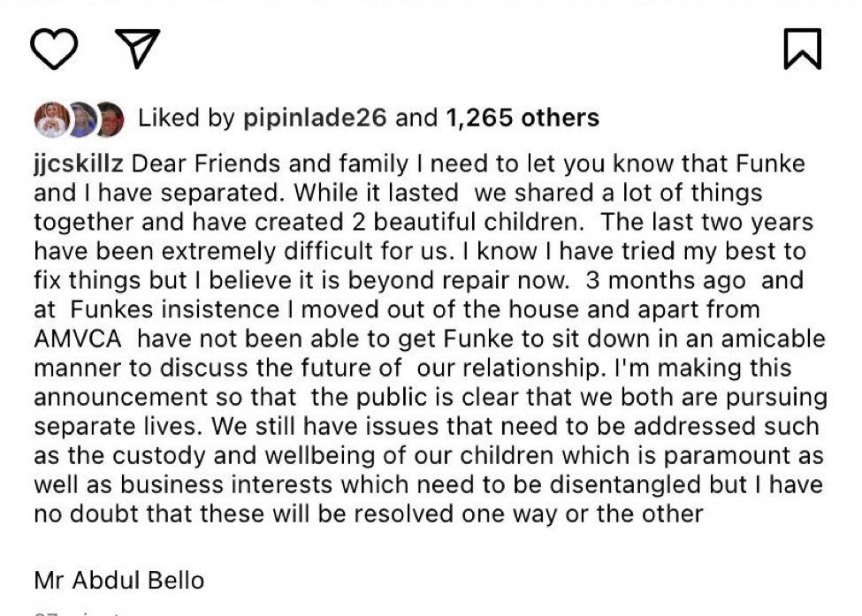The height and width of the screenshot is (616, 862).
Task: Open the middle liker's profile avatar
Action: coord(84,119)
